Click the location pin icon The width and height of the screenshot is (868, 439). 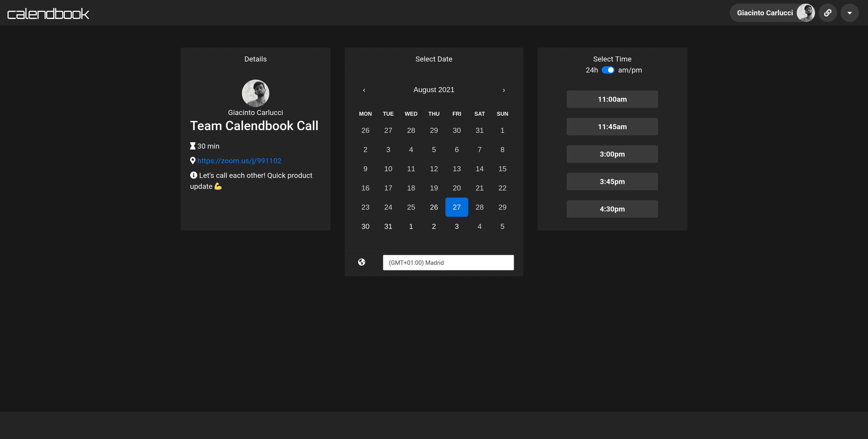pos(193,161)
